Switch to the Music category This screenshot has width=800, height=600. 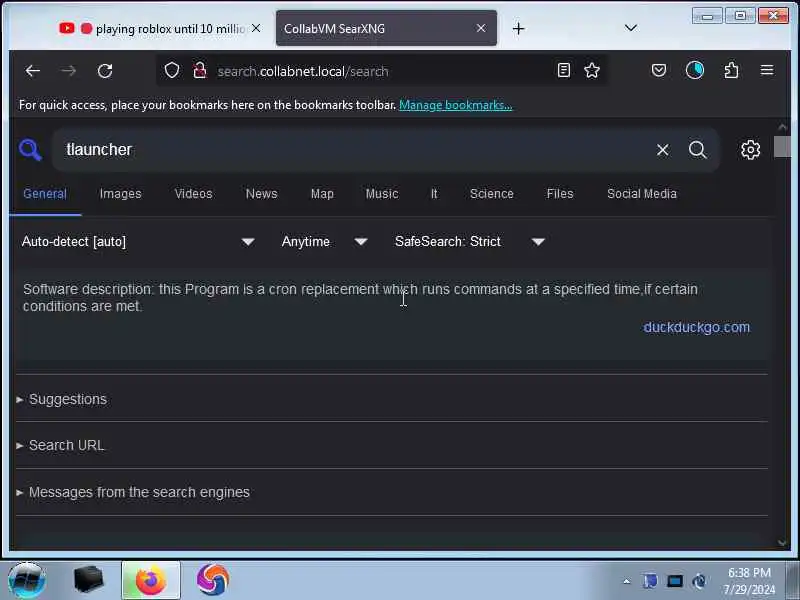382,194
